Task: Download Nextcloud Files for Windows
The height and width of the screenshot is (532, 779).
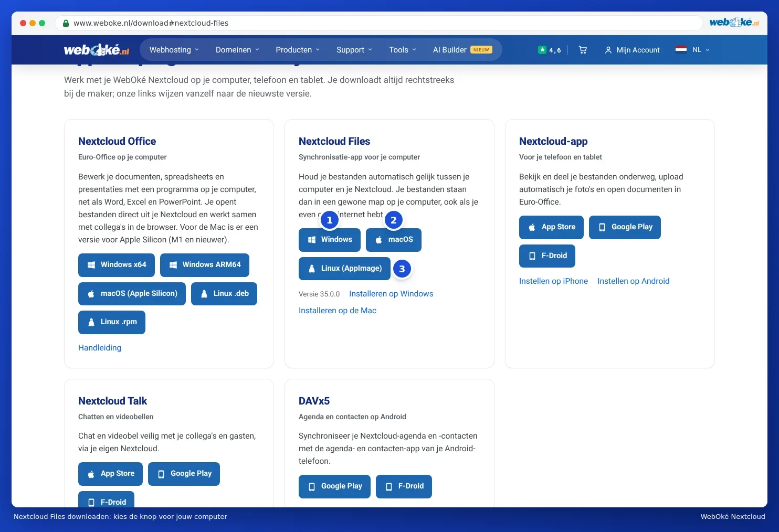Action: (330, 240)
